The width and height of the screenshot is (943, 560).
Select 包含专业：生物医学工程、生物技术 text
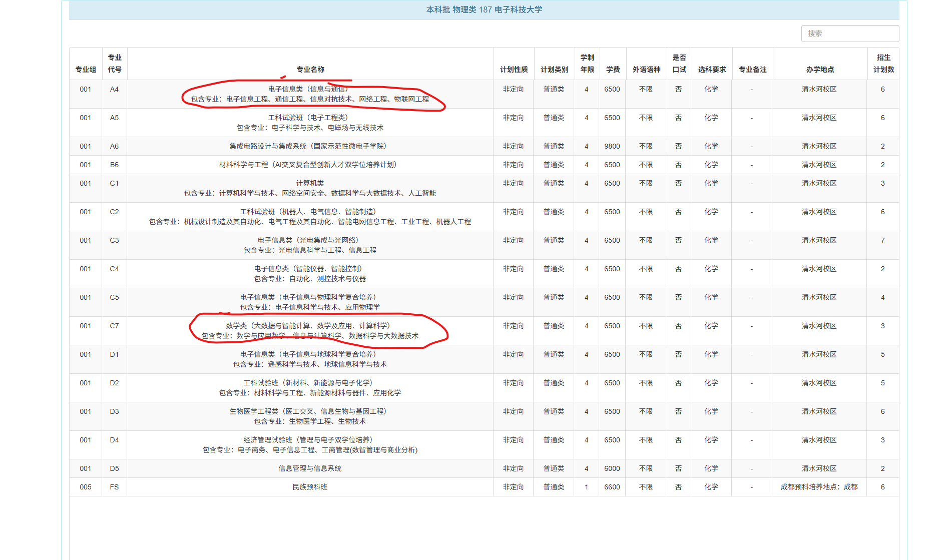click(310, 421)
